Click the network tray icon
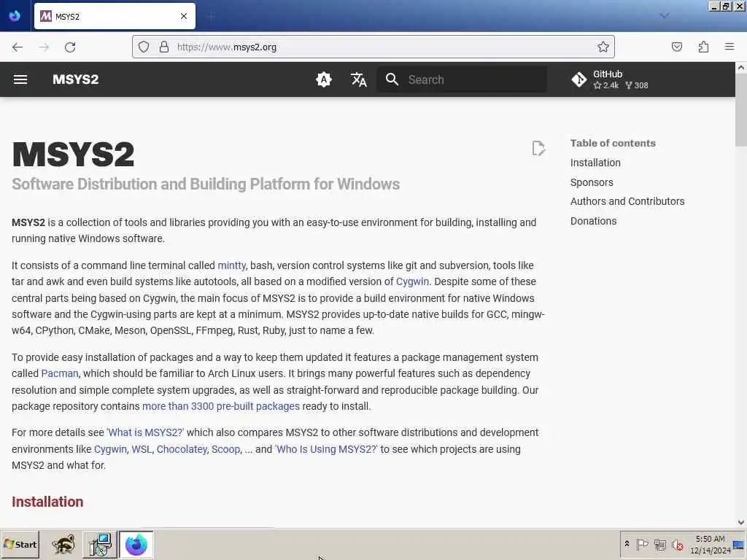Image resolution: width=747 pixels, height=560 pixels. [659, 544]
